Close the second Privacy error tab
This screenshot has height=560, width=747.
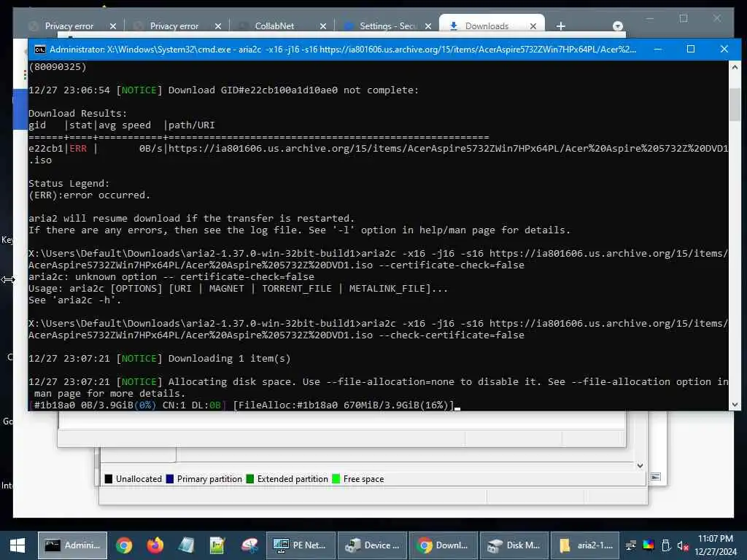coord(218,26)
